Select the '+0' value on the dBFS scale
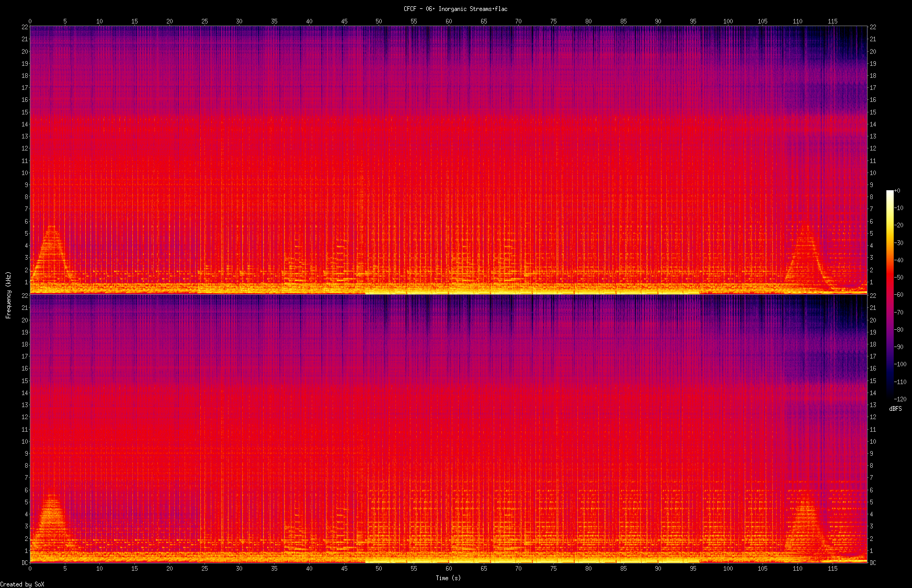The height and width of the screenshot is (588, 912). pyautogui.click(x=897, y=191)
